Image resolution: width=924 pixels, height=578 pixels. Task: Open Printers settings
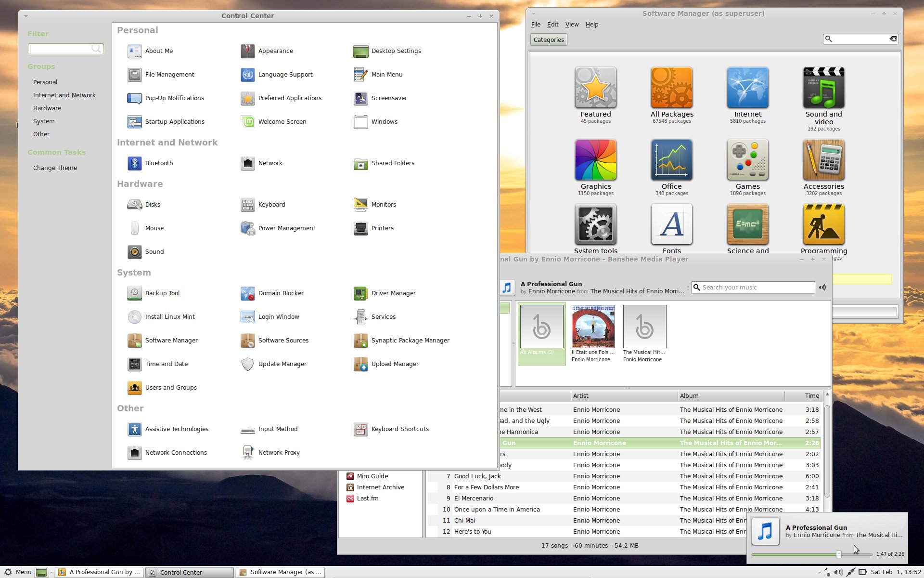(374, 228)
